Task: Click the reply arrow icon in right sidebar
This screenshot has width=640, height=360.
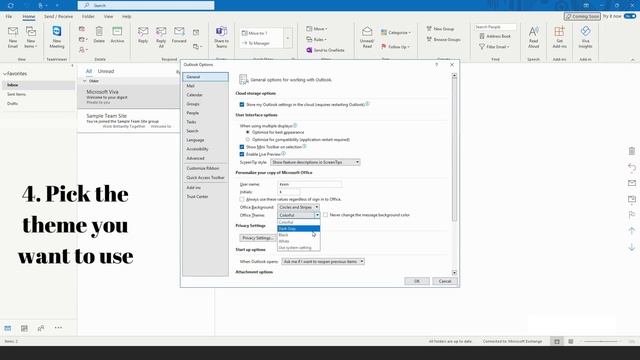Action: pos(632,167)
